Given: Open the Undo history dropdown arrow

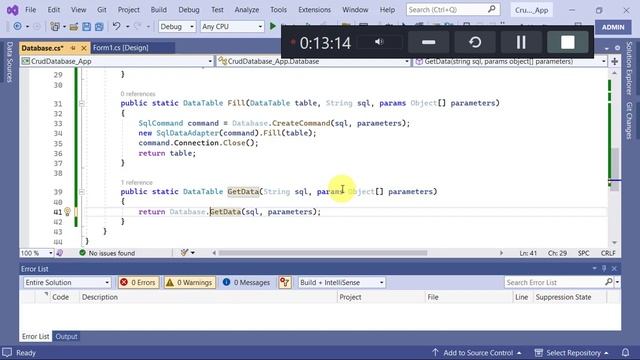Looking at the screenshot, I should pyautogui.click(x=127, y=27).
